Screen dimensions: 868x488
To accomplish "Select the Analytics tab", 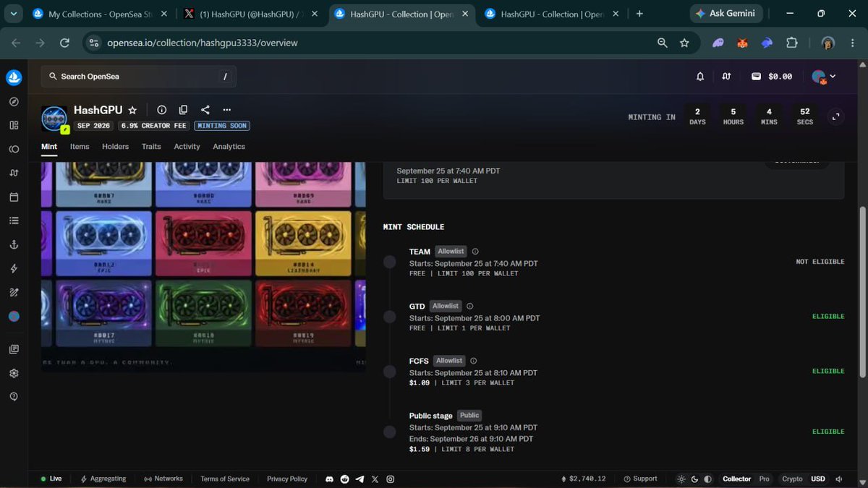I will [229, 147].
